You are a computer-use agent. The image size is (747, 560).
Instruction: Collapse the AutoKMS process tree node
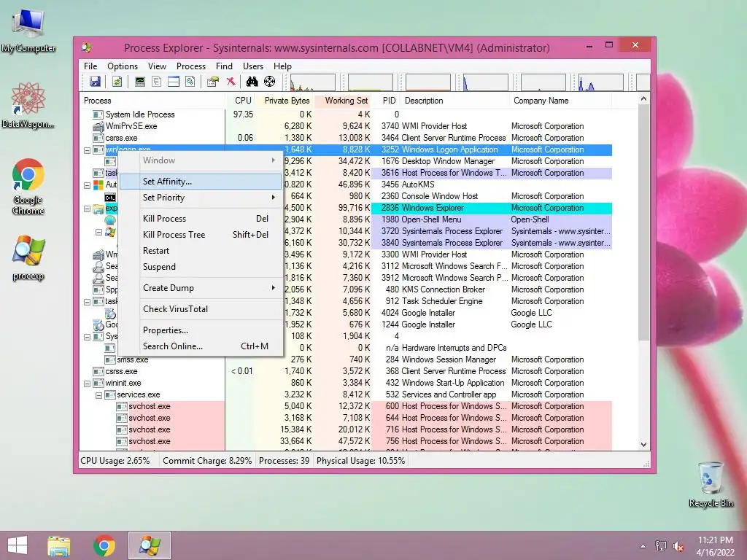click(x=88, y=185)
